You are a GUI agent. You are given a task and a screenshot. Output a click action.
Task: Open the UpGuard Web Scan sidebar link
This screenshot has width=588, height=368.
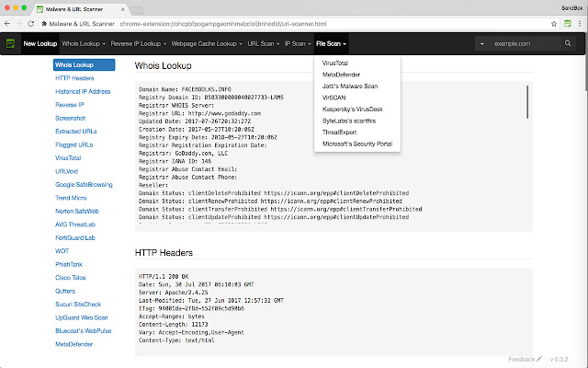[82, 317]
